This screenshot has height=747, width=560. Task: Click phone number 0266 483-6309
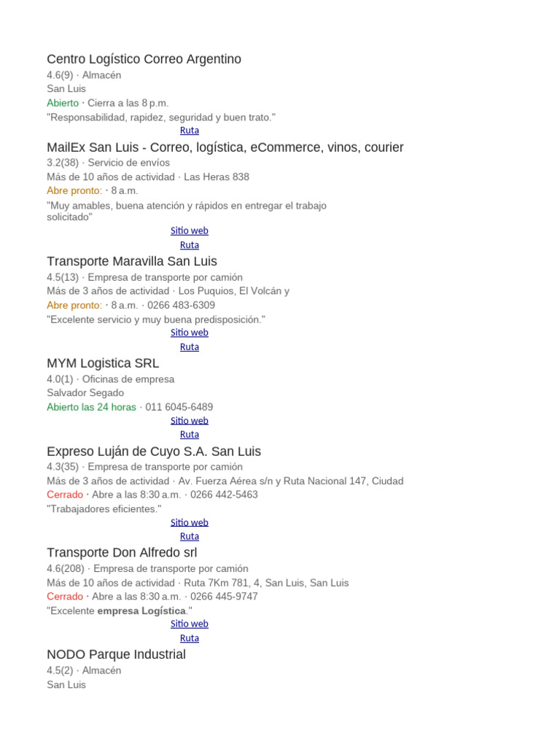(181, 306)
